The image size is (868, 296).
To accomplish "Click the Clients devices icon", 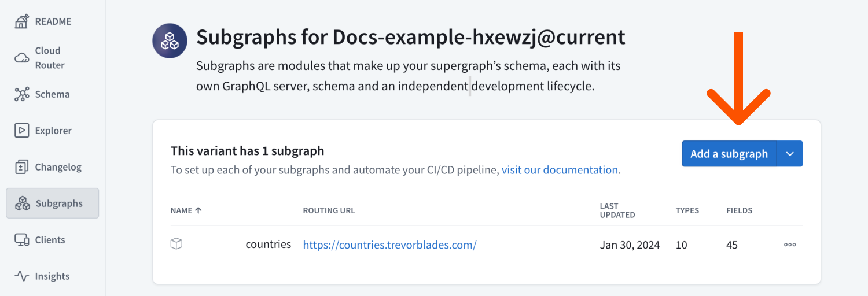I will (x=22, y=240).
